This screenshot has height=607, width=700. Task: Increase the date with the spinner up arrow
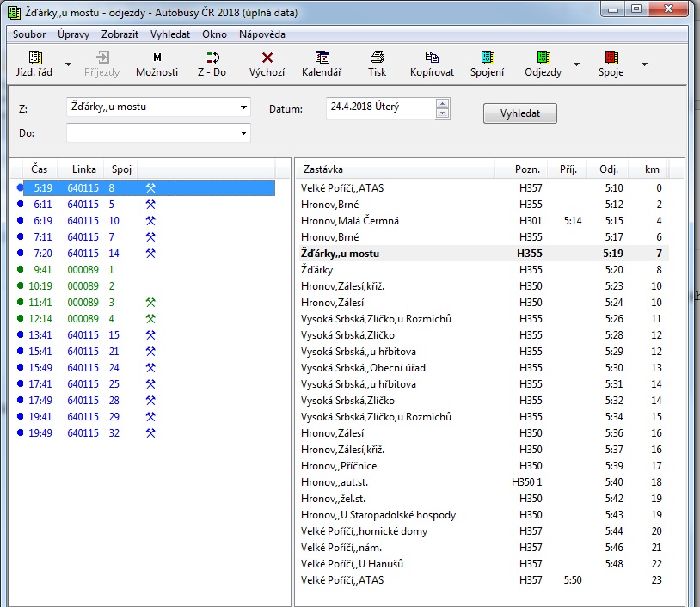pos(443,104)
